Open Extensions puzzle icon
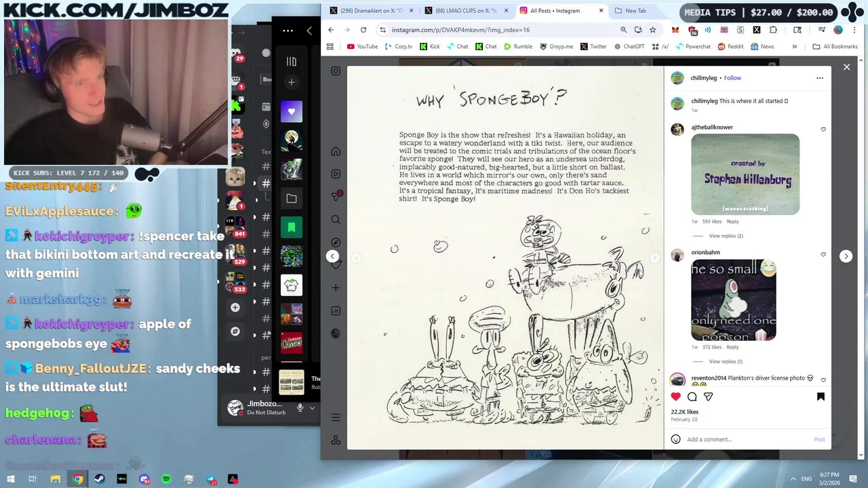This screenshot has width=868, height=488. coord(773,30)
